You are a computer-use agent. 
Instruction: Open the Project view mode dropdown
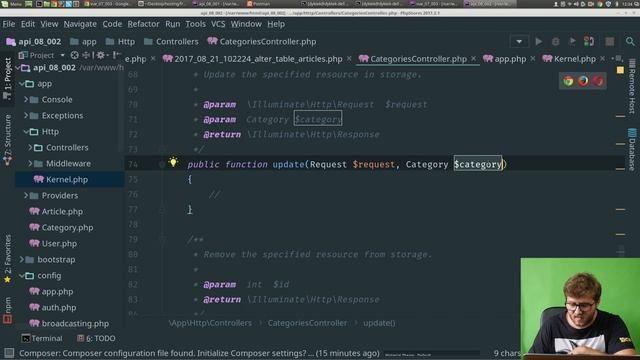62,55
